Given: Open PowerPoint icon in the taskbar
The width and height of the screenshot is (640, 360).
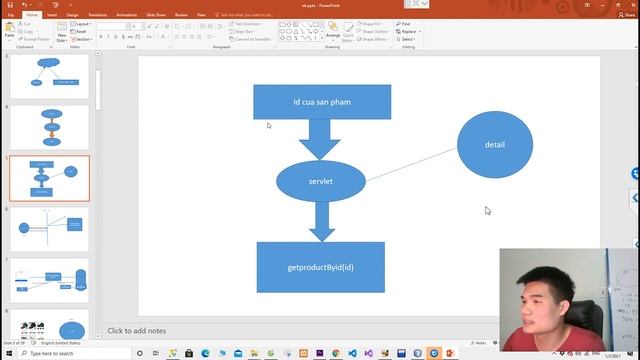Looking at the screenshot, I should [450, 353].
